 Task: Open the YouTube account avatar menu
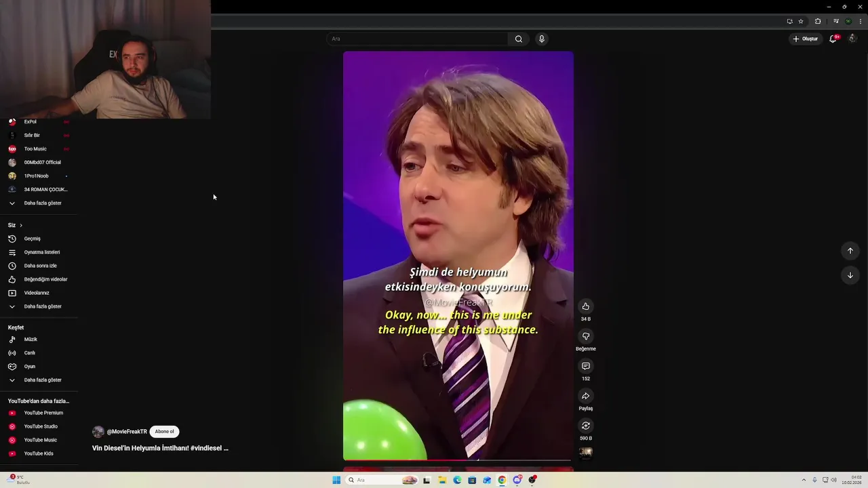[852, 39]
